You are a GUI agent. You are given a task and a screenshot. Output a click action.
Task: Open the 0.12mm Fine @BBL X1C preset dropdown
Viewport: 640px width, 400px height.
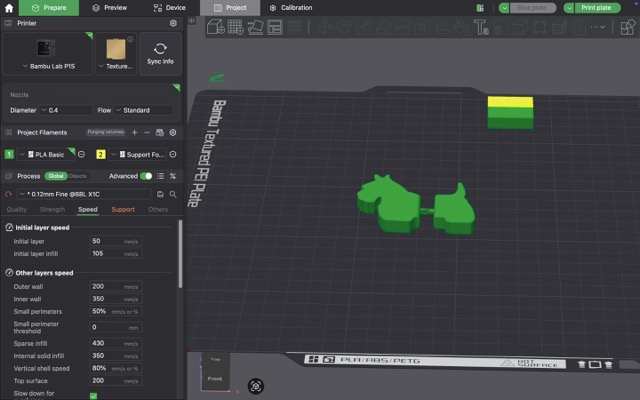coord(84,194)
